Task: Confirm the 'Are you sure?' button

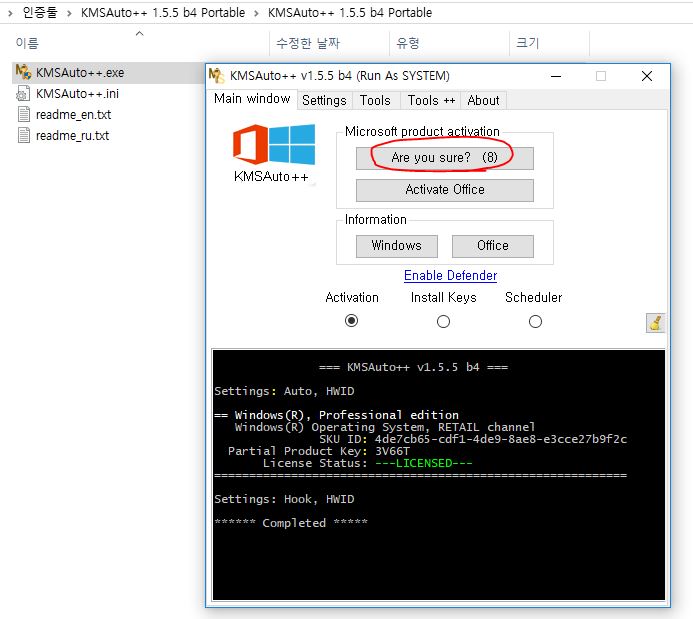Action: [445, 158]
